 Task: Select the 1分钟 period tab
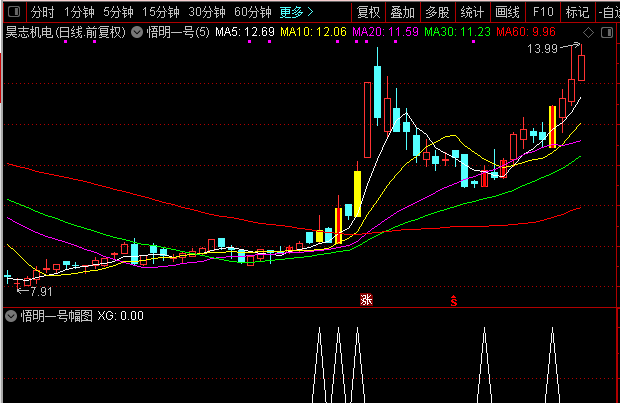point(79,12)
